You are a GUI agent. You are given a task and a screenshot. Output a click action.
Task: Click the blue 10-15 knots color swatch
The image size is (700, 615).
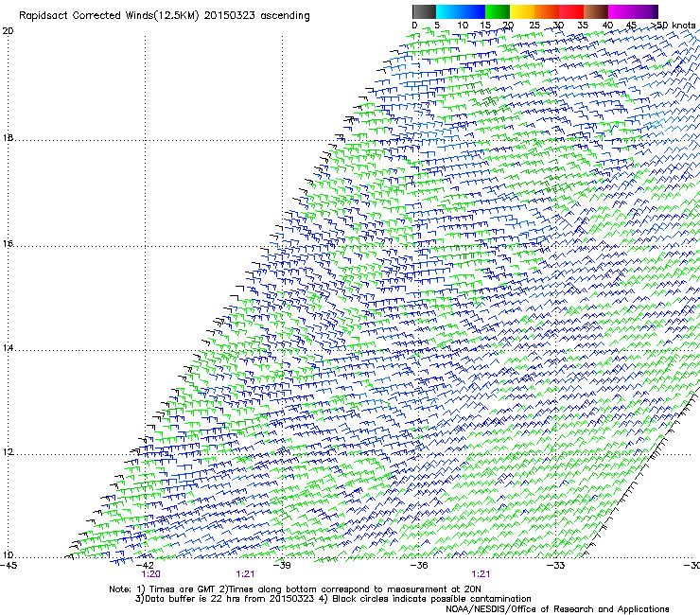473,11
